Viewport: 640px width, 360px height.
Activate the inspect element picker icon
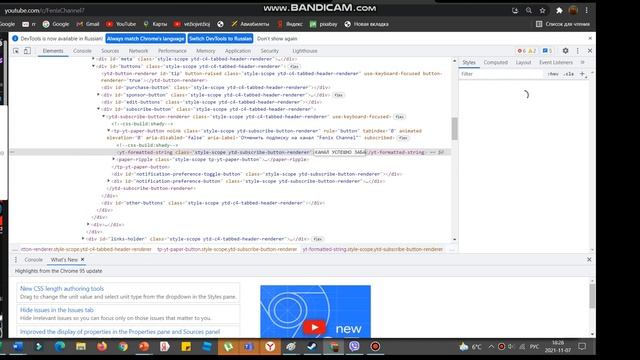16,51
